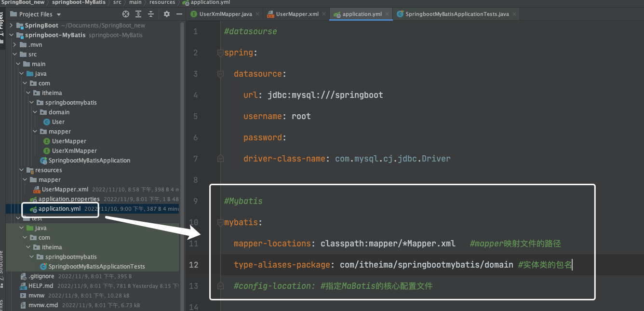This screenshot has width=644, height=311.
Task: Select application.yml in the project tree
Action: 92,209
